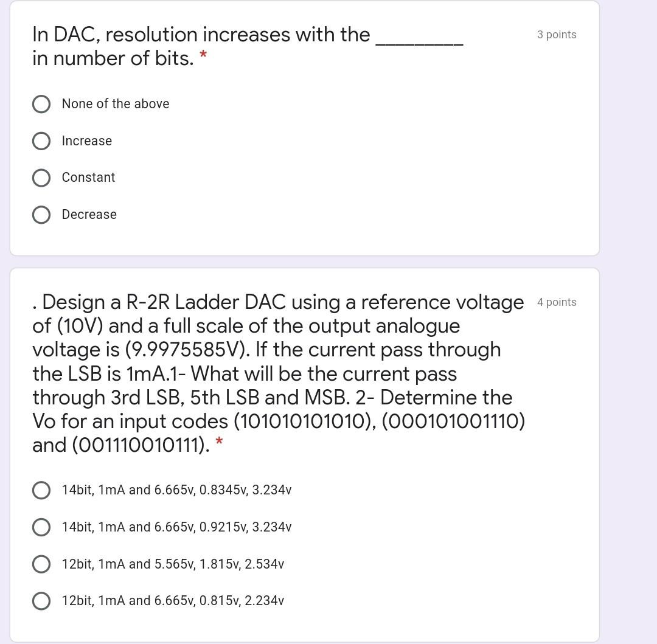The height and width of the screenshot is (644, 657).
Task: Choose answer "14bit, 1mA and 6.665v, 0.9215v, 3.234v"
Action: [x=41, y=527]
